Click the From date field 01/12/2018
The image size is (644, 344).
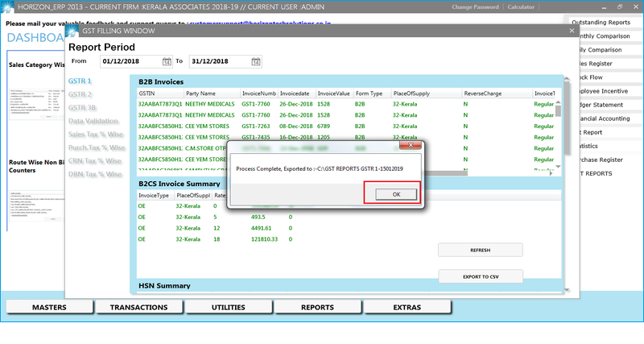pyautogui.click(x=129, y=61)
